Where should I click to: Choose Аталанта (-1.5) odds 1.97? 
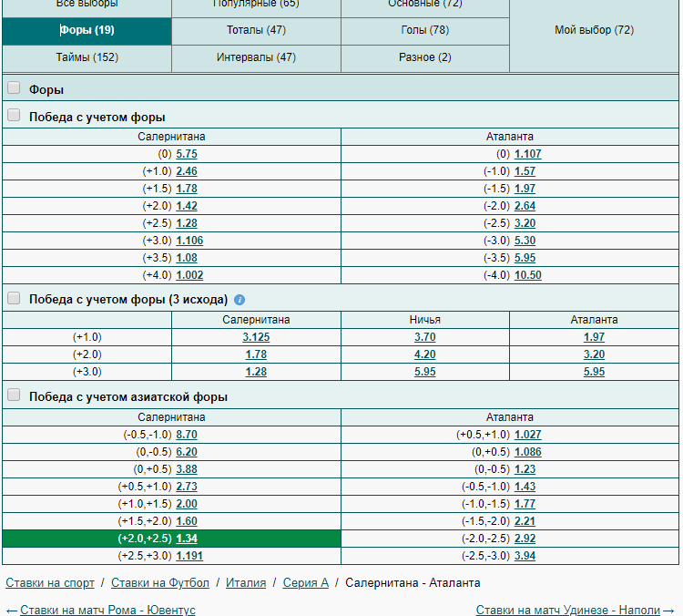tap(525, 189)
